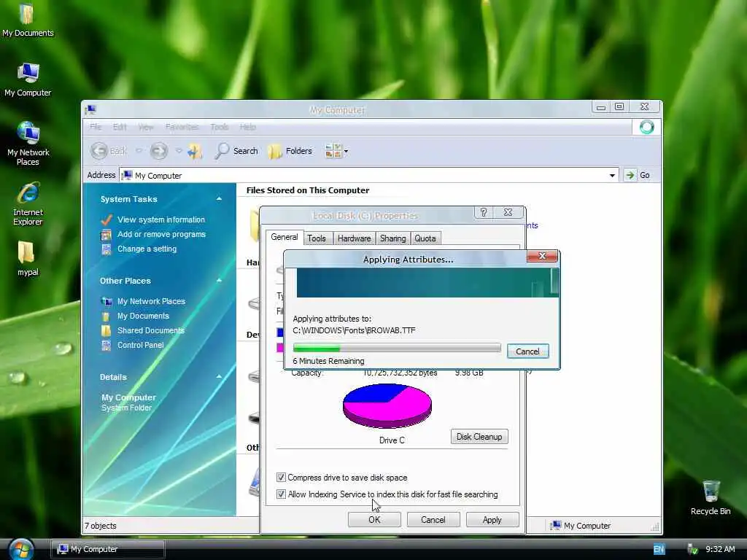
Task: Click the 9:32 AM clock
Action: 720,550
